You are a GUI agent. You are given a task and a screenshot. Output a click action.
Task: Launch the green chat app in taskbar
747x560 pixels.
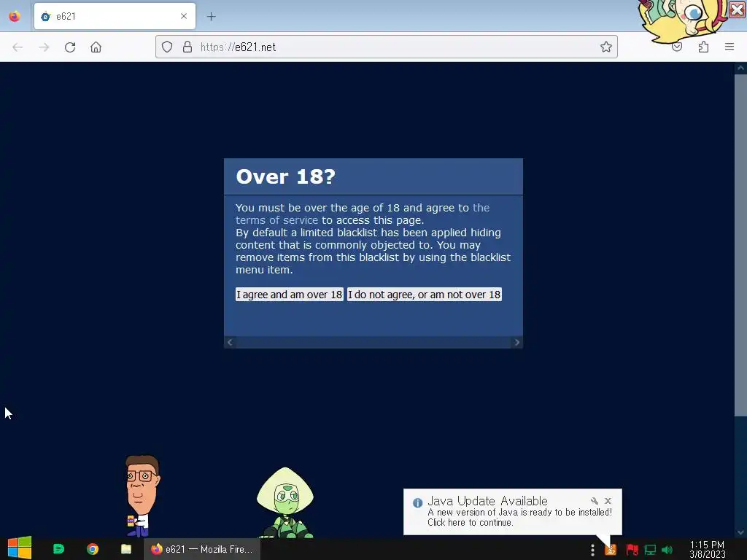58,549
